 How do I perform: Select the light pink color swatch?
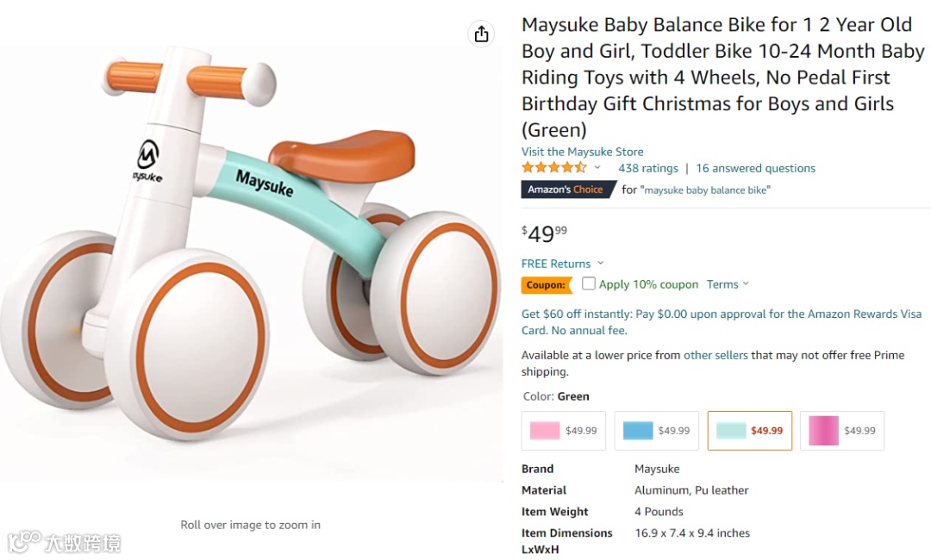point(564,431)
